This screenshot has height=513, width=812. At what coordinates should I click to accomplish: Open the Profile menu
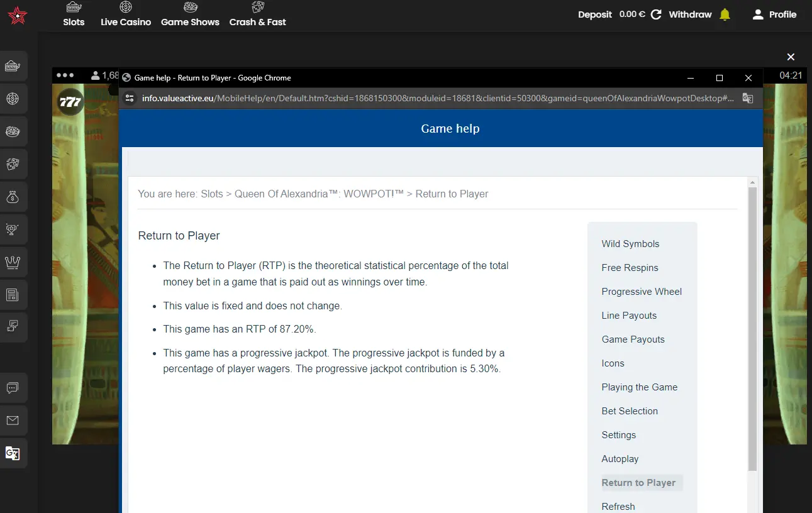pyautogui.click(x=775, y=14)
